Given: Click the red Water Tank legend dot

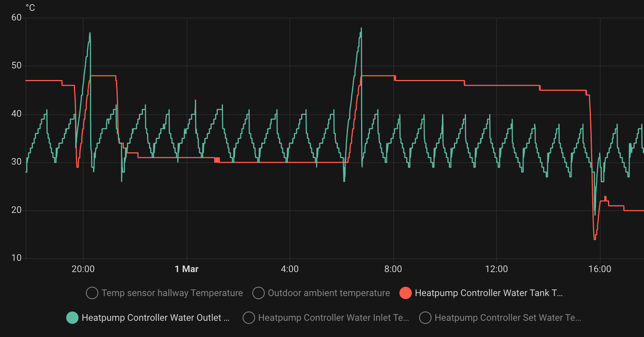Looking at the screenshot, I should (x=405, y=293).
